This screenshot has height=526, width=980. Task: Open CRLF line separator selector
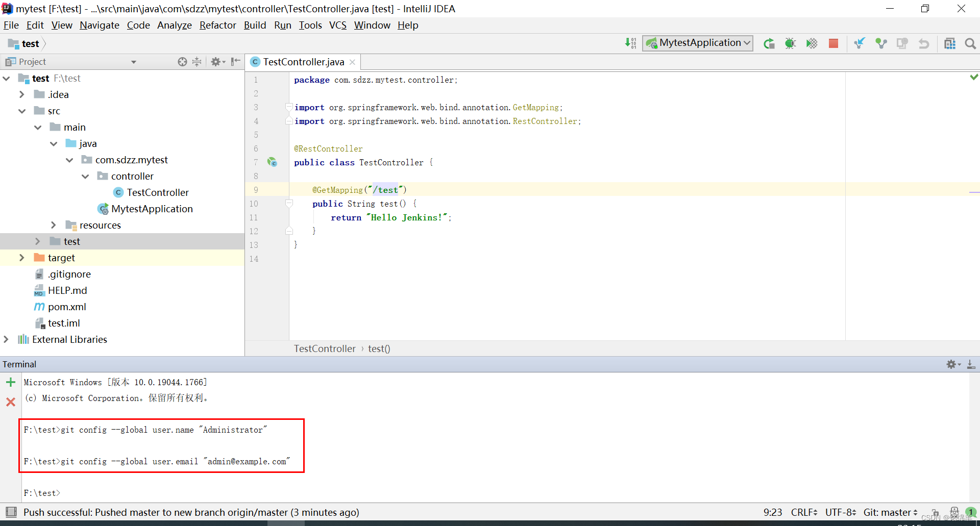tap(804, 512)
